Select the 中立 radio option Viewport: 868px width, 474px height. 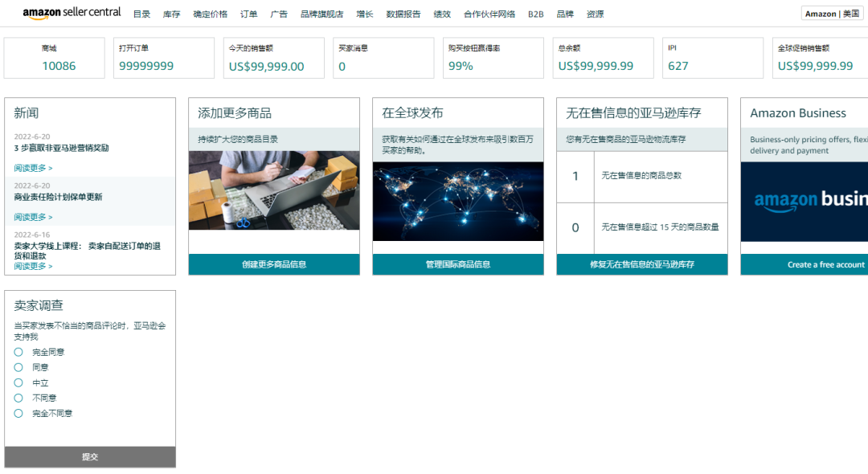18,382
